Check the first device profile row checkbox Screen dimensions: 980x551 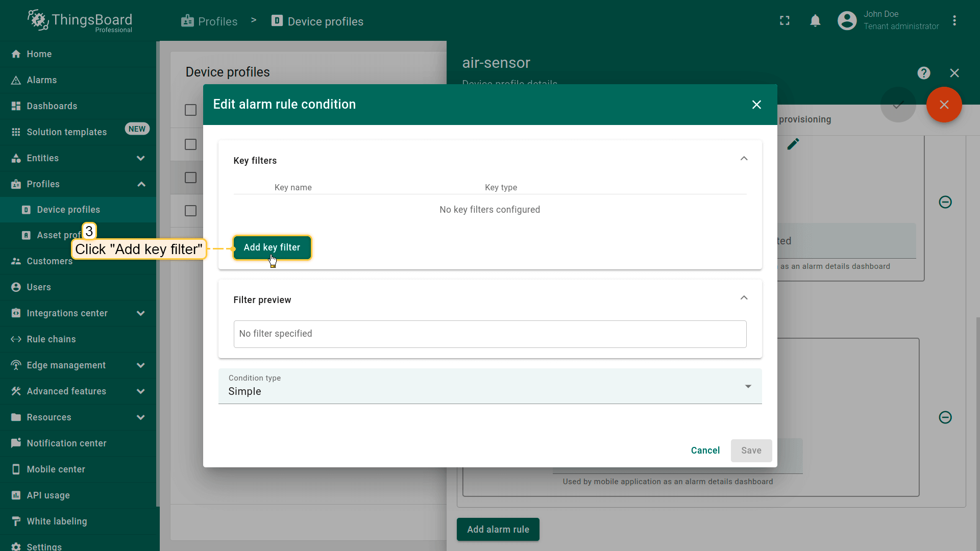click(190, 144)
